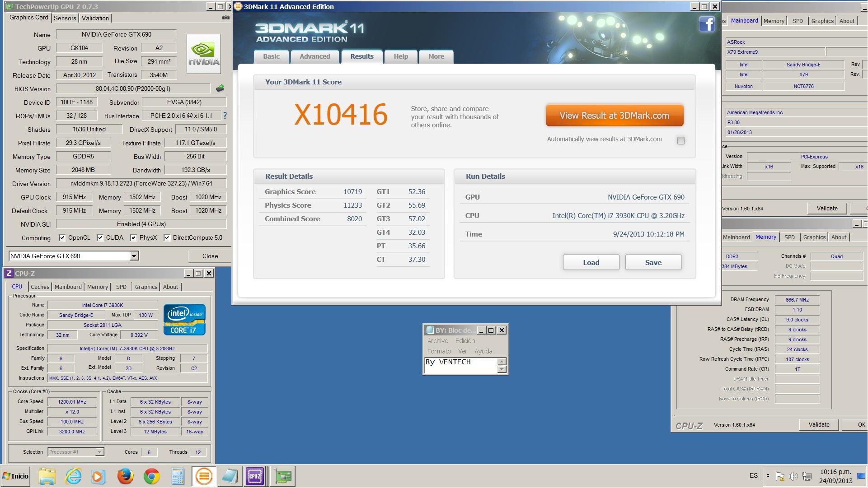Click Validate in the CPU-Z Memory window
The image size is (868, 488).
click(819, 424)
